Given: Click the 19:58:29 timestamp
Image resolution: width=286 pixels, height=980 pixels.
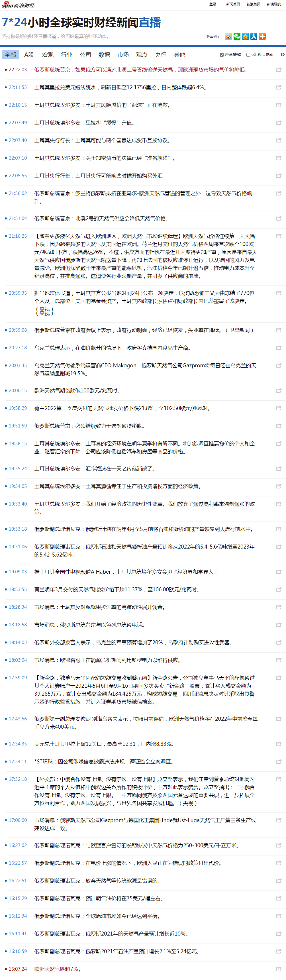Looking at the screenshot, I should 18,408.
